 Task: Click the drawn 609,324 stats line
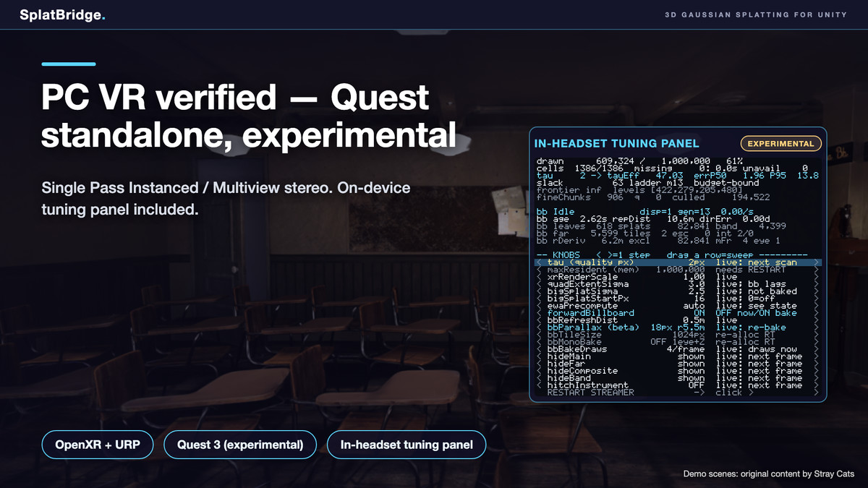pos(639,160)
